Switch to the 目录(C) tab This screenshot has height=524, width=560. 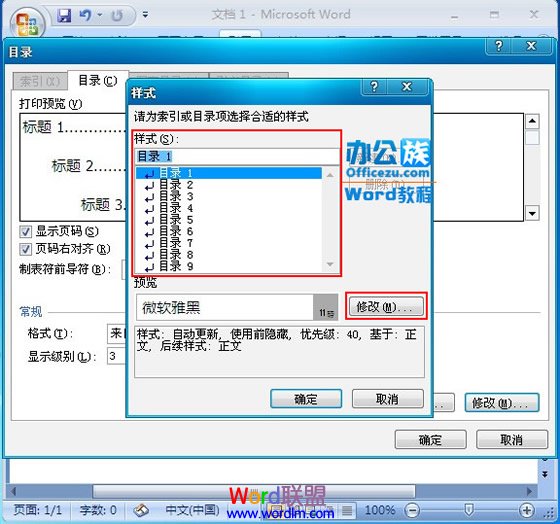pyautogui.click(x=98, y=80)
